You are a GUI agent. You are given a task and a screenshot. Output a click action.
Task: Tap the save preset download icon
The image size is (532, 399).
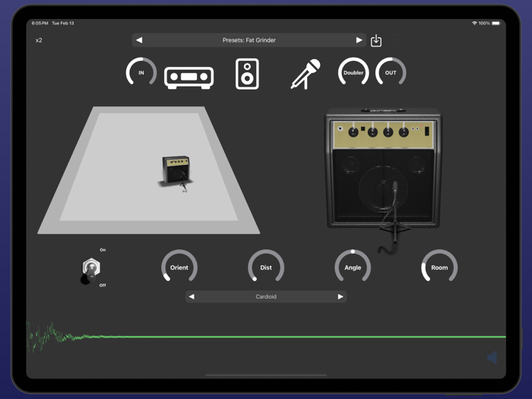pos(376,40)
